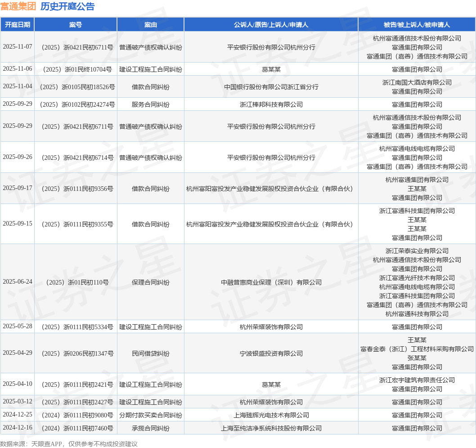The image size is (476, 448).
Task: Click defendant 富春金泰（浙江）工程材料采购有限公司
Action: 417,349
